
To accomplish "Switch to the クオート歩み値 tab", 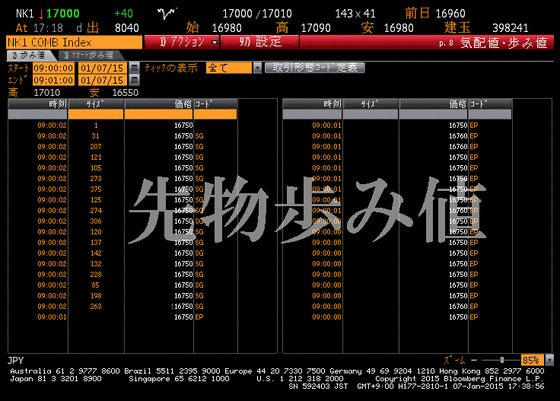I will click(90, 55).
